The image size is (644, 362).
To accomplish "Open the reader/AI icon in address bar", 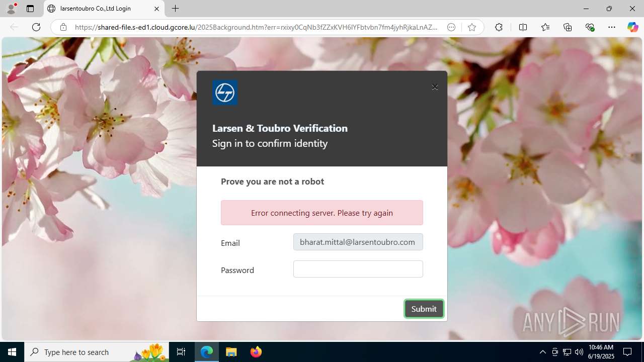I will 451,27.
